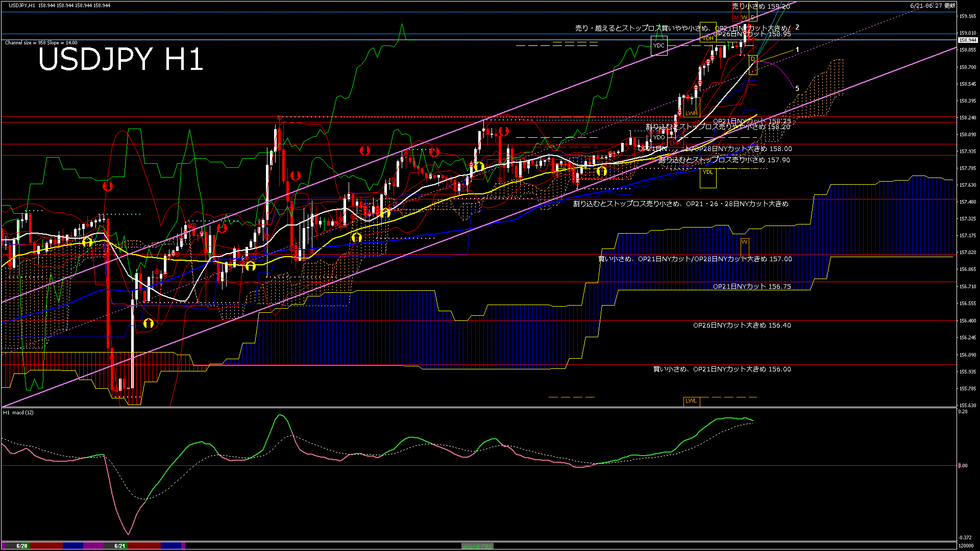The height and width of the screenshot is (551, 980).
Task: Click the current price tag 158.944
Action: click(968, 40)
